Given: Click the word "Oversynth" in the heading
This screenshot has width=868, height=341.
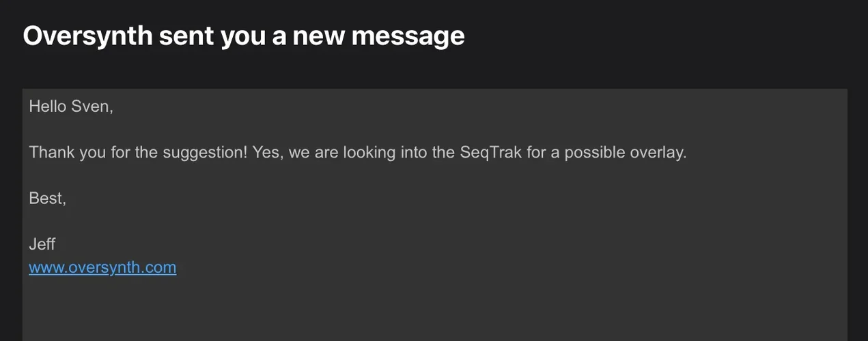Looking at the screenshot, I should tap(87, 35).
